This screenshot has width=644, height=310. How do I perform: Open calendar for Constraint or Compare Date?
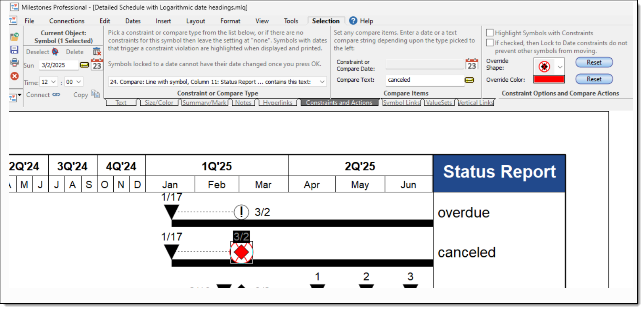click(x=472, y=65)
